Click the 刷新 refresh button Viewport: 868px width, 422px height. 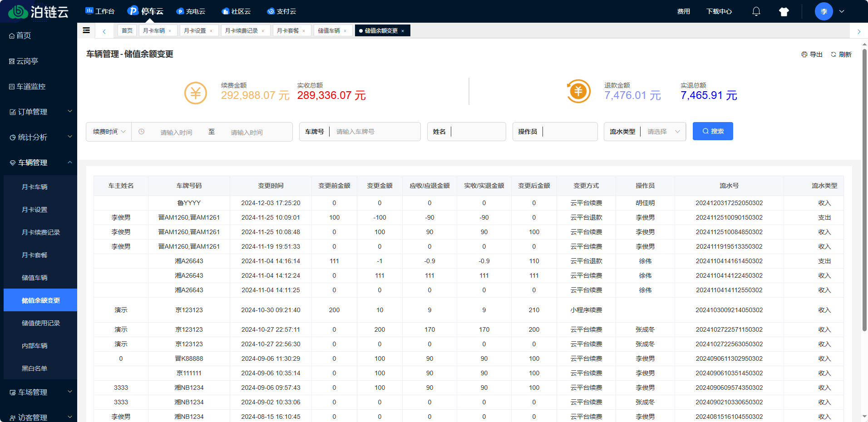(x=841, y=54)
